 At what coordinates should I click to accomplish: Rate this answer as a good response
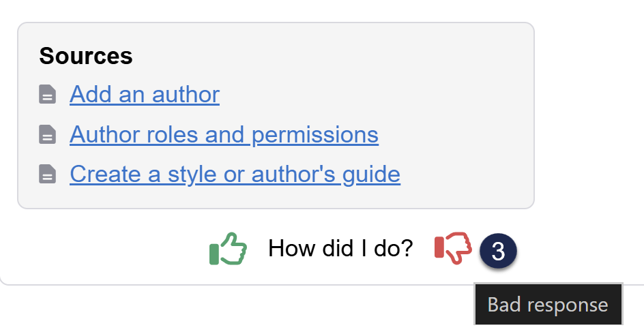[x=227, y=249]
